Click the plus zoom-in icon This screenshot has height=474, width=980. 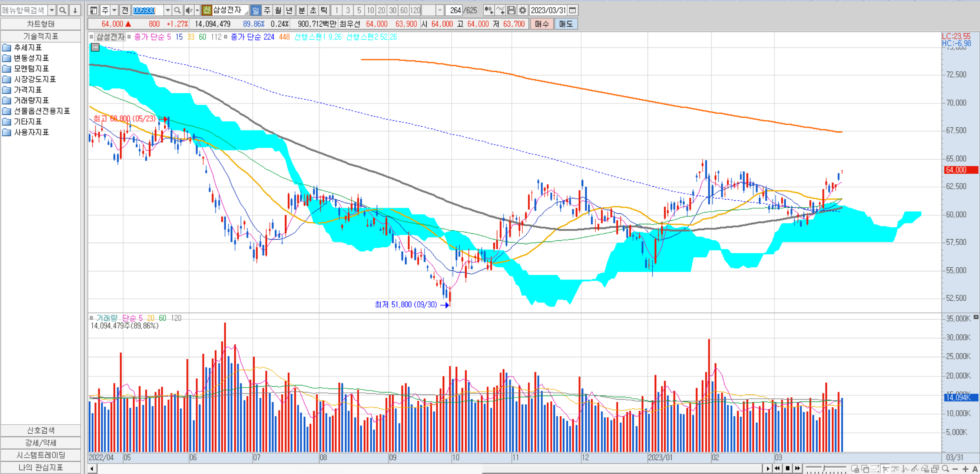pos(965,469)
